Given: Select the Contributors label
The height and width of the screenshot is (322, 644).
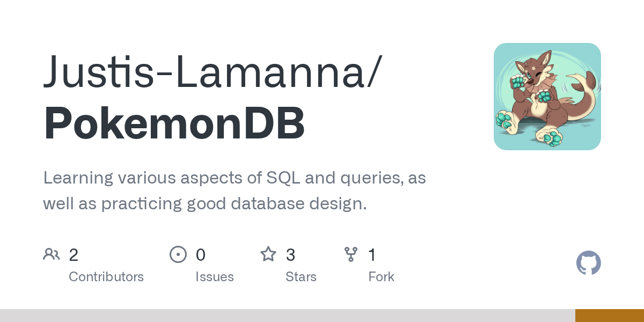Looking at the screenshot, I should click(x=106, y=277).
